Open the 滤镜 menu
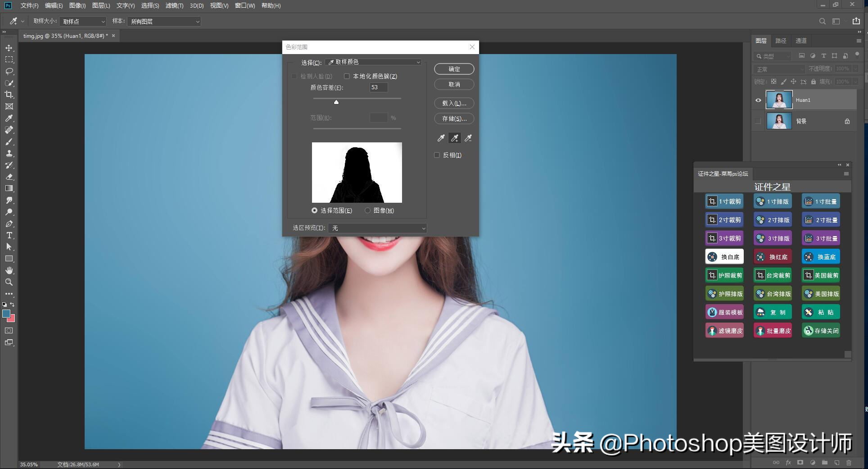 coord(174,6)
